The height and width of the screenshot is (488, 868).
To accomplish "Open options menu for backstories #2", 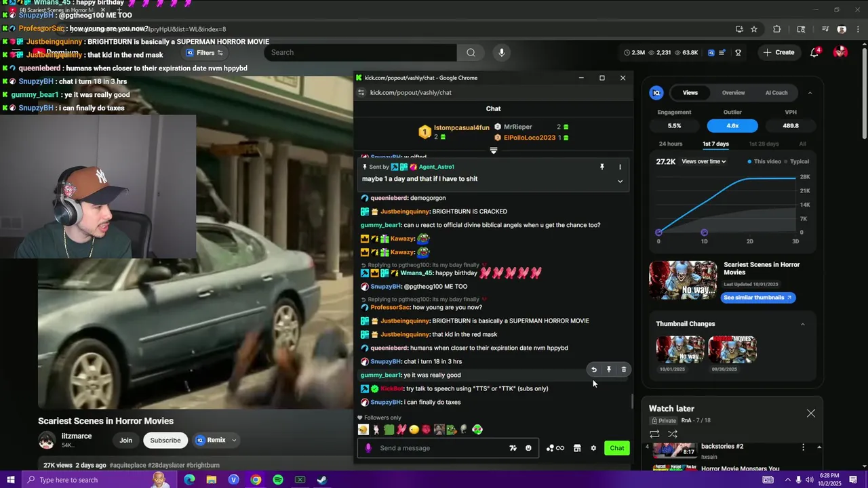I will point(803,447).
